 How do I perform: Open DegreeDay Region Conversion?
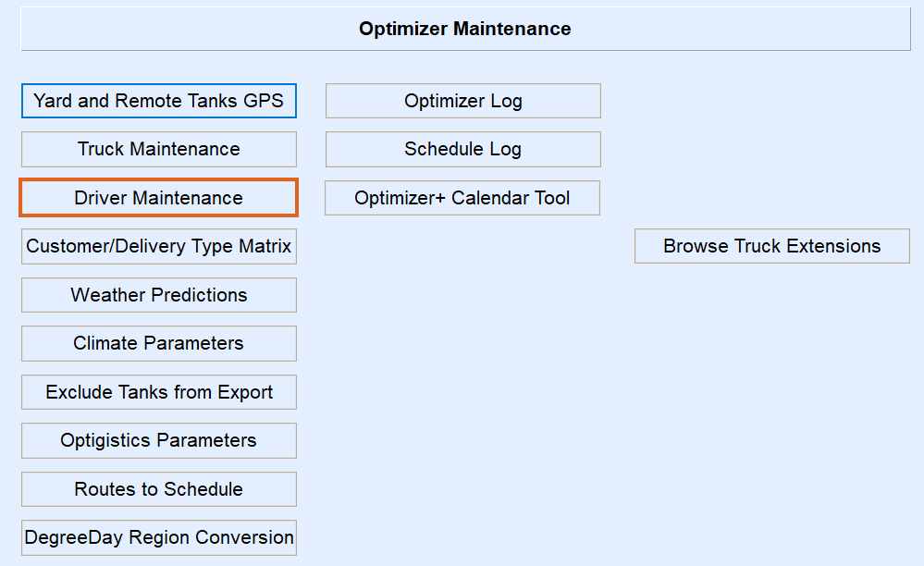click(159, 537)
